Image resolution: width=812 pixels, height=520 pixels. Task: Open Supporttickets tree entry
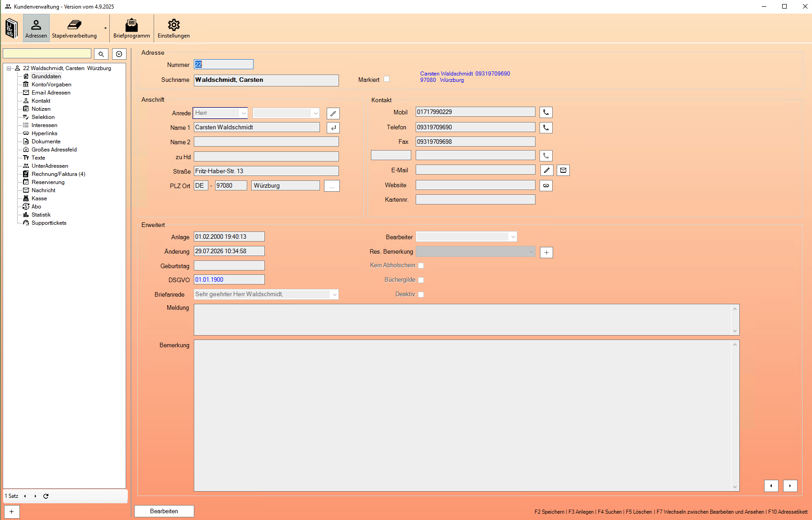tap(49, 223)
